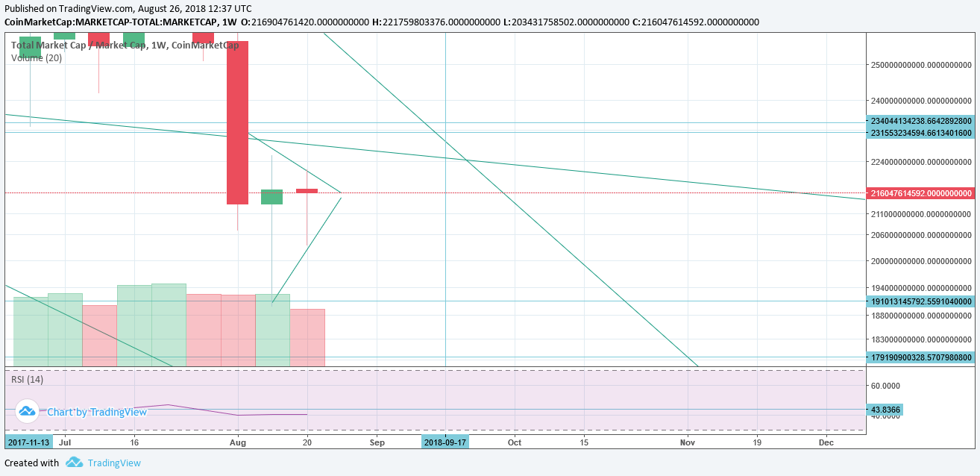Click the 224000000000 price axis label

point(922,161)
